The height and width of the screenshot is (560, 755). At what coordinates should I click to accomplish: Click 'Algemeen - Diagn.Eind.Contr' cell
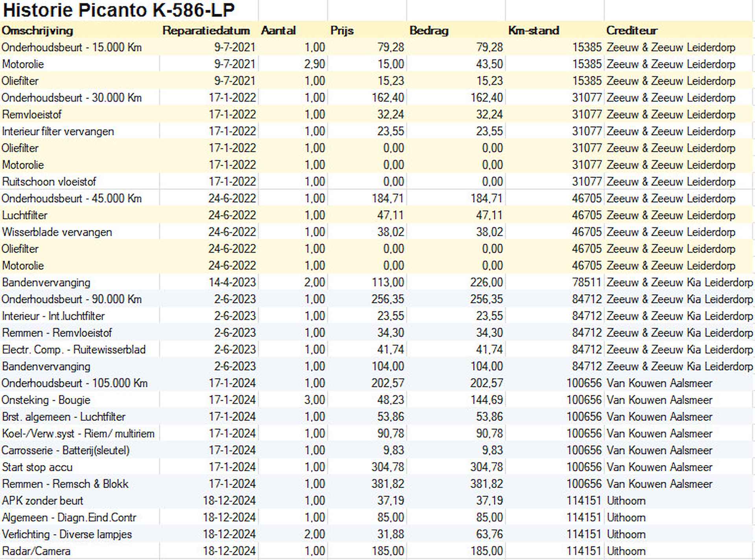tap(69, 518)
